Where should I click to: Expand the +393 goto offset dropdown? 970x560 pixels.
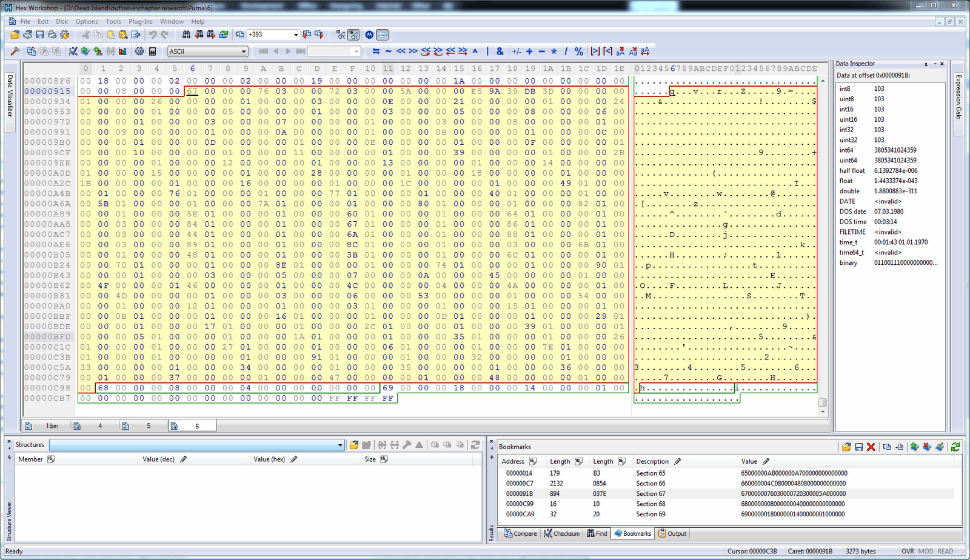coord(296,35)
